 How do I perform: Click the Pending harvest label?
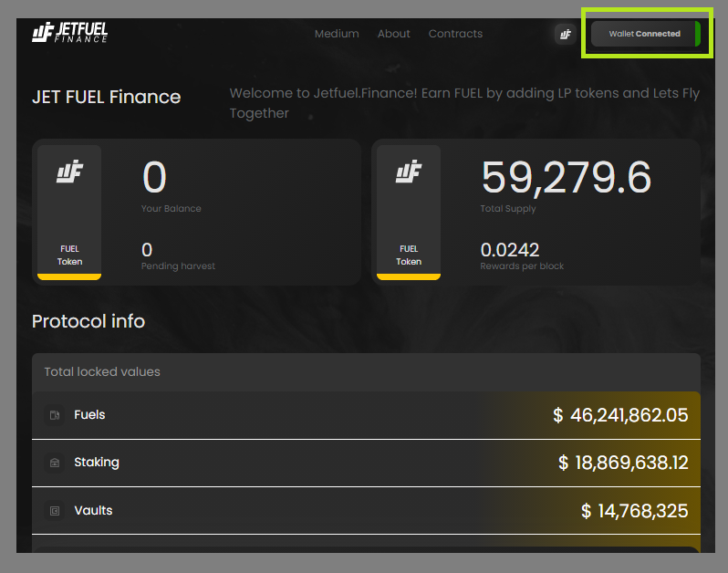[x=178, y=266]
